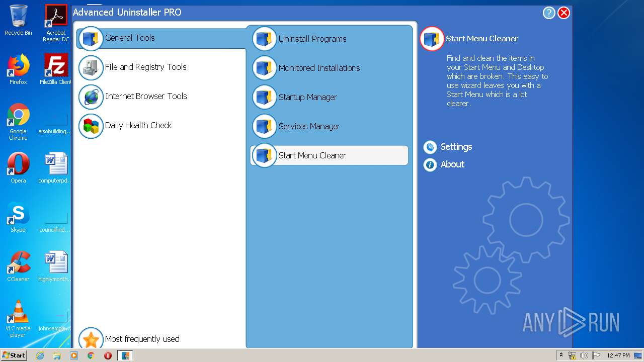644x362 pixels.
Task: Click the Uninstall Programs box icon
Action: click(264, 39)
